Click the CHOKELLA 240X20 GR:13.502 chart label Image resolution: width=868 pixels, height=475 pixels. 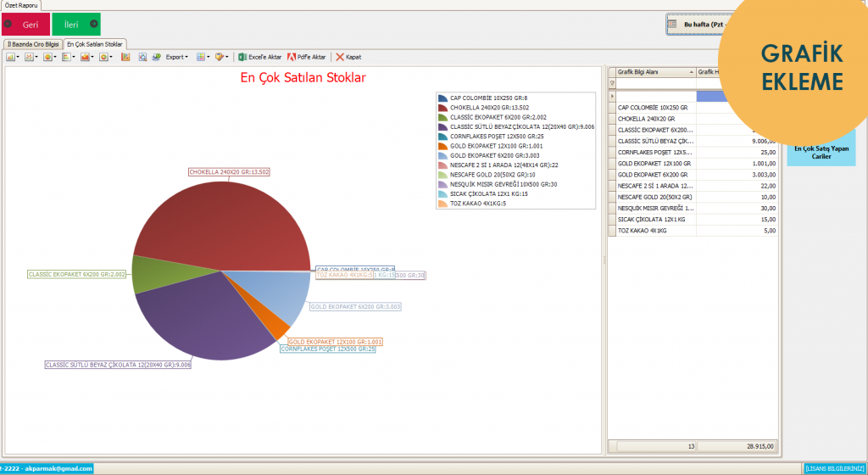[x=229, y=172]
